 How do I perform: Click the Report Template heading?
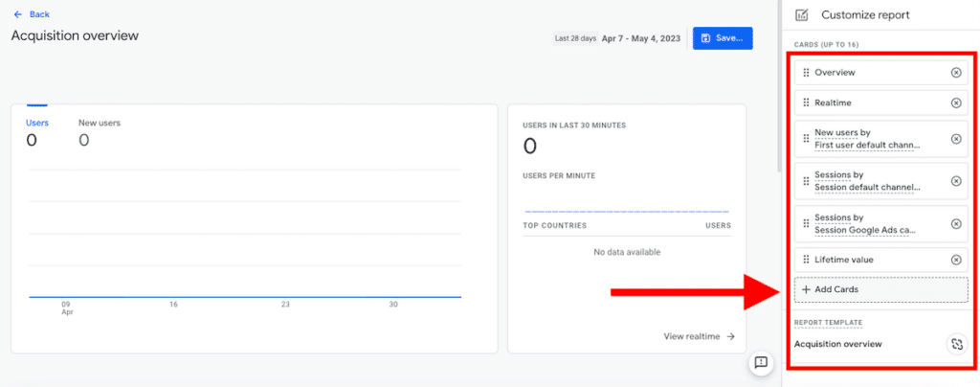pos(828,323)
